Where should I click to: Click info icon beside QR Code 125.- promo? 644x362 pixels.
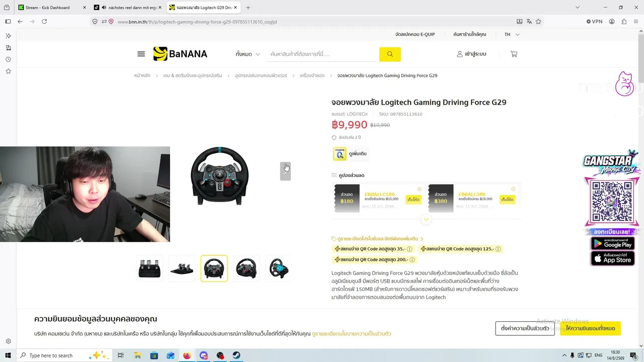(x=498, y=249)
